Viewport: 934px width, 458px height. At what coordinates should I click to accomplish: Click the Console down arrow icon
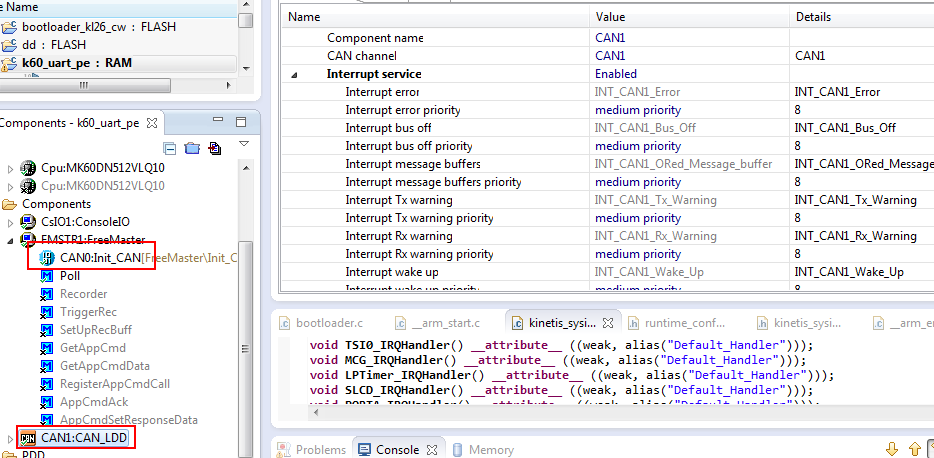(892, 449)
